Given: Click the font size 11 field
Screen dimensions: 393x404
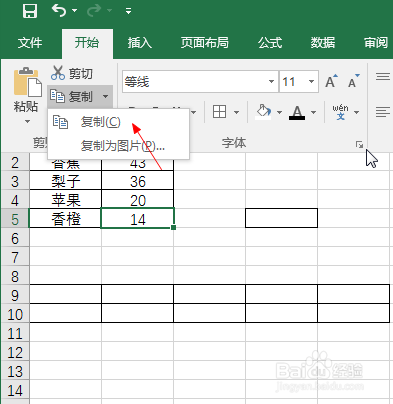Looking at the screenshot, I should [x=293, y=81].
